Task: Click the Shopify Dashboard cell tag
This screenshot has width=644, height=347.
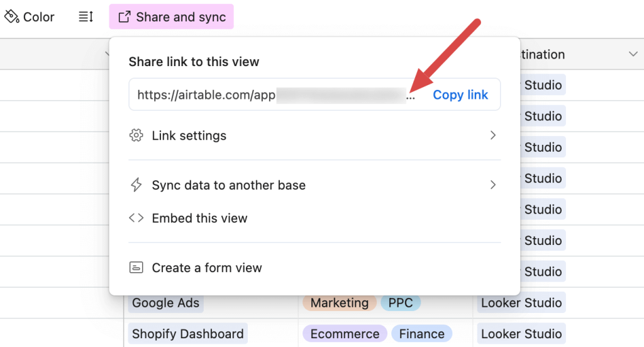Action: pyautogui.click(x=187, y=334)
